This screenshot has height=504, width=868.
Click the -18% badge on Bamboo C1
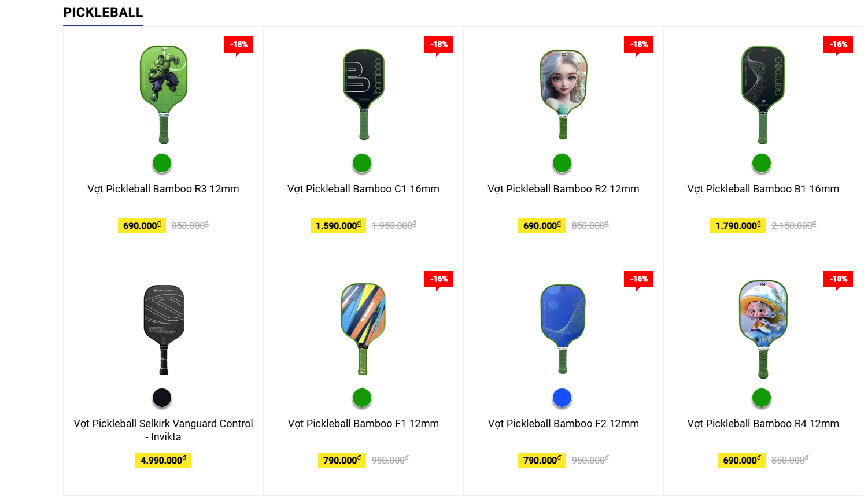tap(439, 45)
